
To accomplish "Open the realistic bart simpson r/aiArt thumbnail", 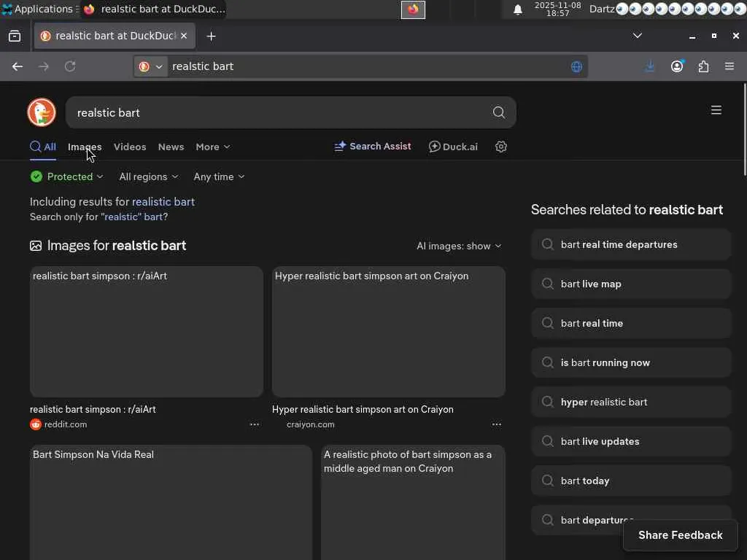I will (146, 332).
